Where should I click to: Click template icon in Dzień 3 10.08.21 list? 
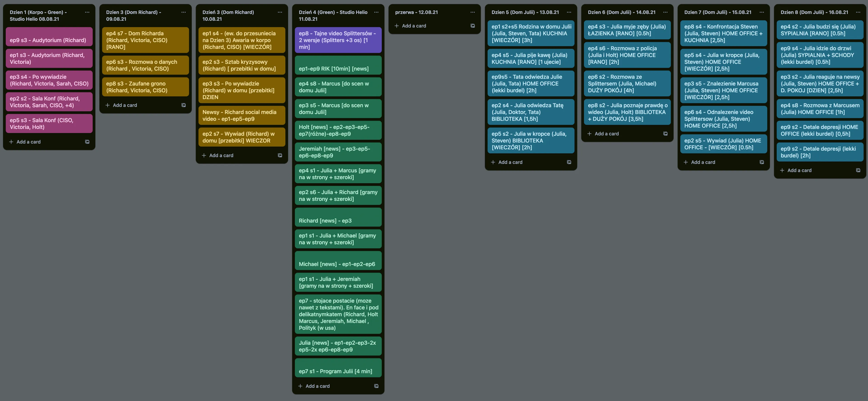pyautogui.click(x=280, y=155)
